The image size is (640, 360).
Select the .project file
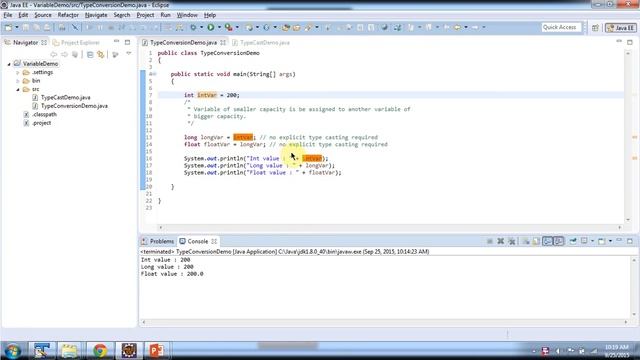[41, 123]
